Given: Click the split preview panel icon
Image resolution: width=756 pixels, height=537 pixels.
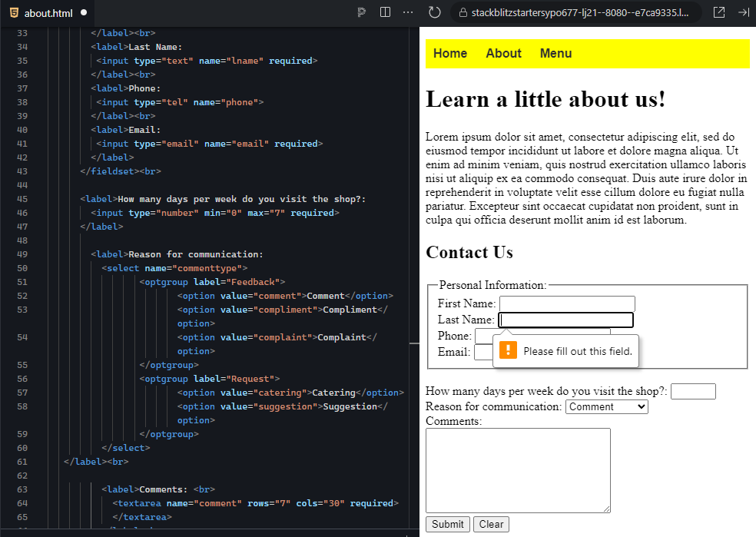Looking at the screenshot, I should (x=385, y=12).
